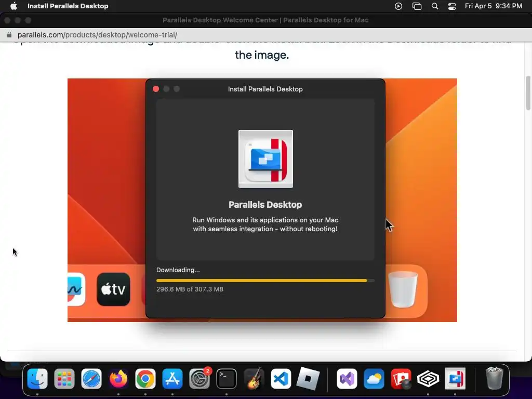The image size is (532, 399).
Task: Click the '296.6 MB of 307.3 MB' text
Action: coord(190,289)
